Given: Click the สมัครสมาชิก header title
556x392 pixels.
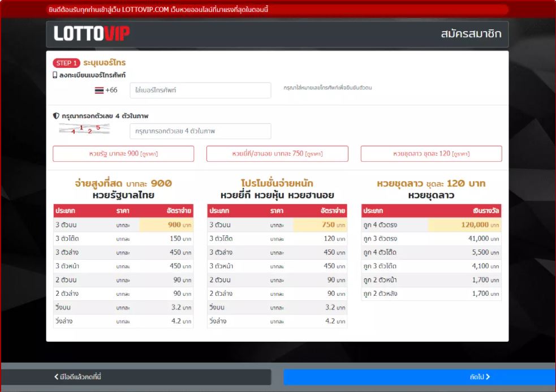Looking at the screenshot, I should tap(471, 34).
